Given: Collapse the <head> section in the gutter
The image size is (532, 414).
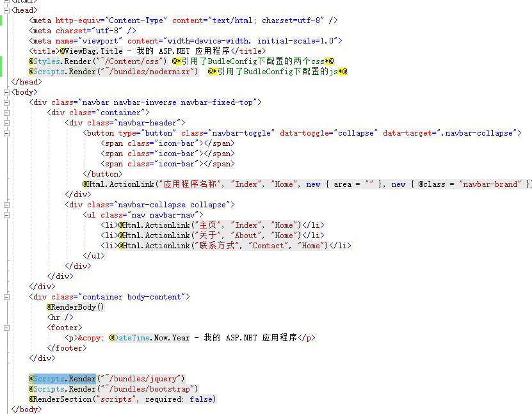Looking at the screenshot, I should (6, 10).
